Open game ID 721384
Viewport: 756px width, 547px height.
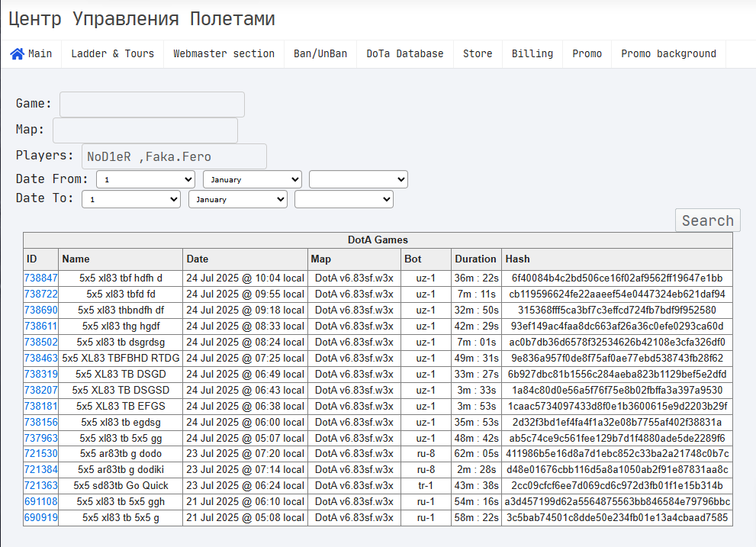(x=41, y=470)
